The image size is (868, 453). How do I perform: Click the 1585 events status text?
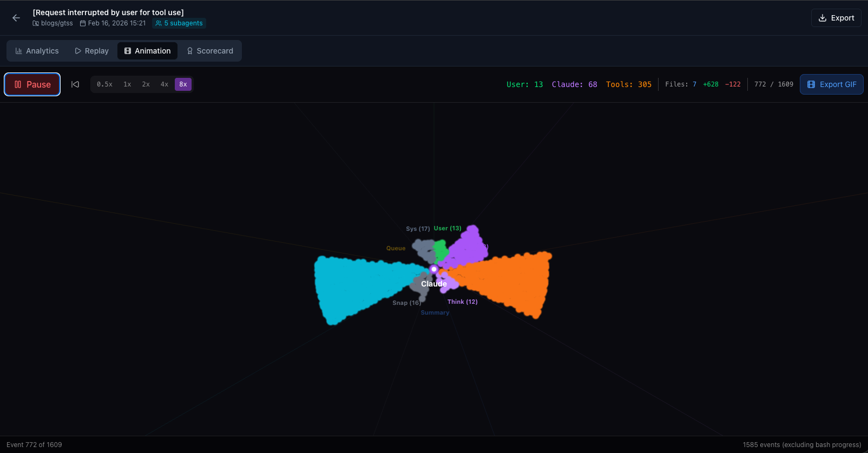point(802,445)
